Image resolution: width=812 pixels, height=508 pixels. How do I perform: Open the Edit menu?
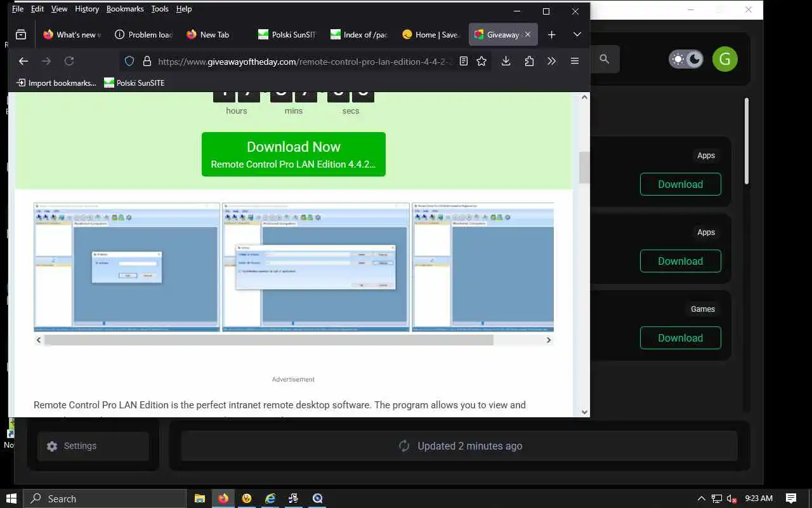(37, 9)
